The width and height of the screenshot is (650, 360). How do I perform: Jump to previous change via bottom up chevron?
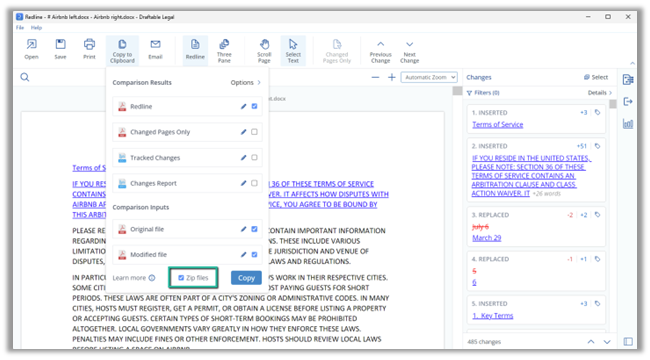click(591, 342)
